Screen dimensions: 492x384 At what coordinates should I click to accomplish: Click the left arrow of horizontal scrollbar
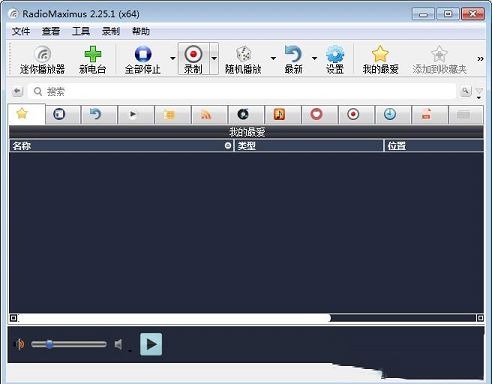(x=13, y=318)
